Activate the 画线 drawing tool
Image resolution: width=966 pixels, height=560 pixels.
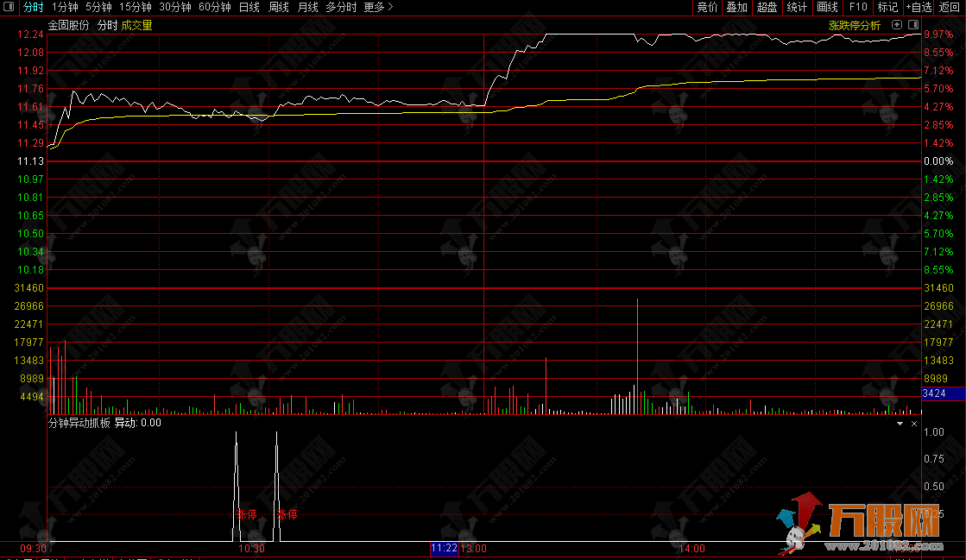(827, 7)
